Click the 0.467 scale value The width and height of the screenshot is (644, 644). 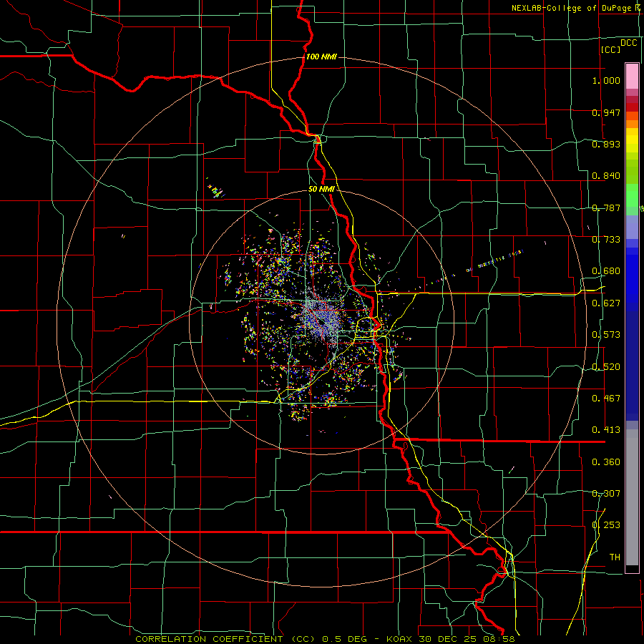606,399
